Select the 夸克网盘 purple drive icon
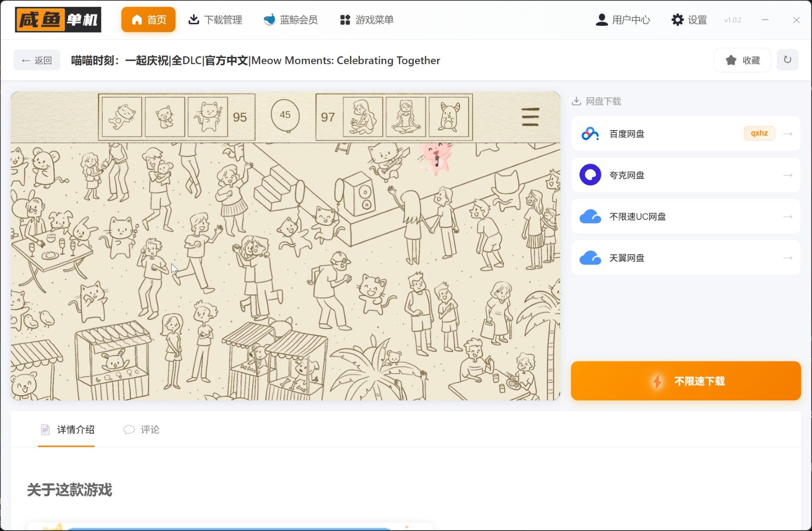The image size is (812, 531). click(590, 175)
